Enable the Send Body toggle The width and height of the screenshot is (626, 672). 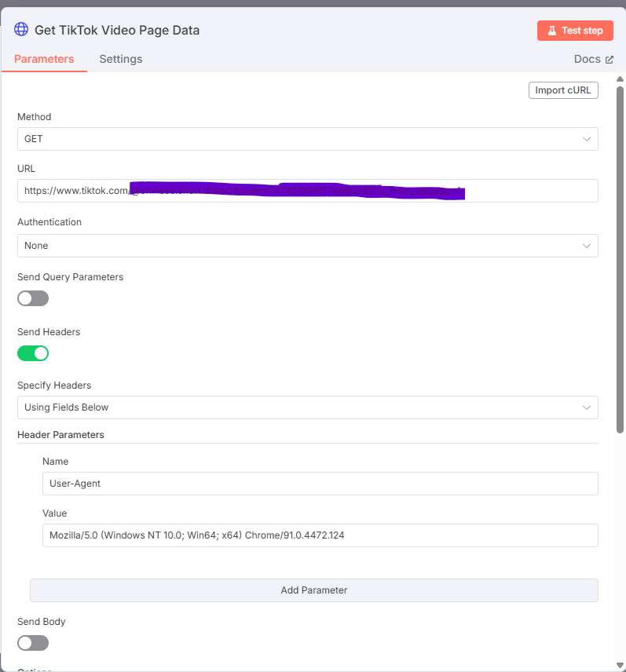33,643
